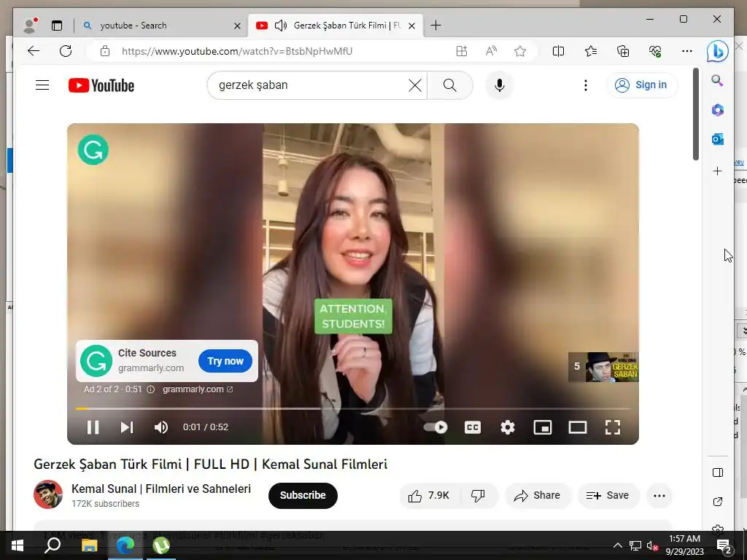Mute the player volume speaker icon

click(x=161, y=427)
